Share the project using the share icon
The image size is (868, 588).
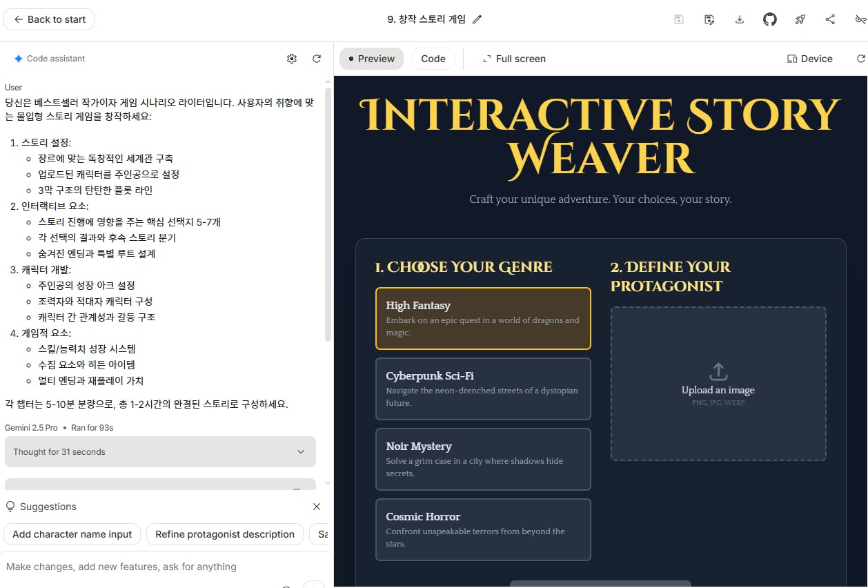pyautogui.click(x=829, y=19)
